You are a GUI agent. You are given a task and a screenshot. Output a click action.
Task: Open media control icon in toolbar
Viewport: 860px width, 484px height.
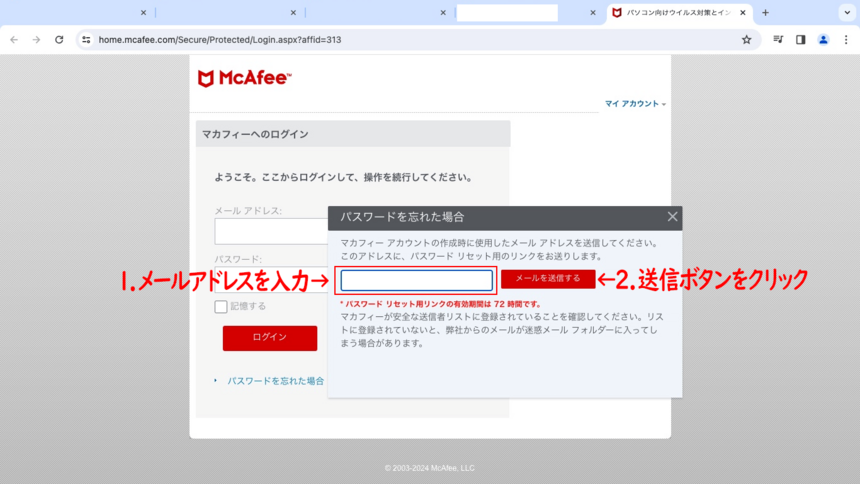point(778,40)
